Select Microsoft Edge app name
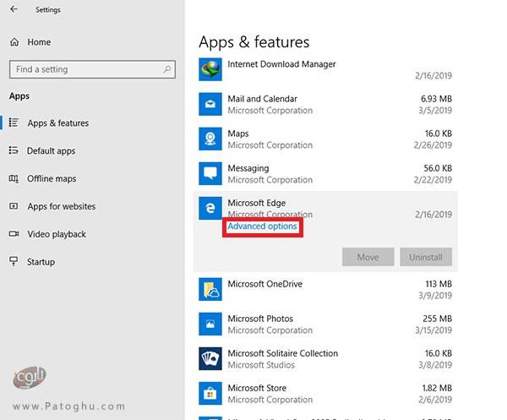Image resolution: width=507 pixels, height=420 pixels. pyautogui.click(x=256, y=203)
